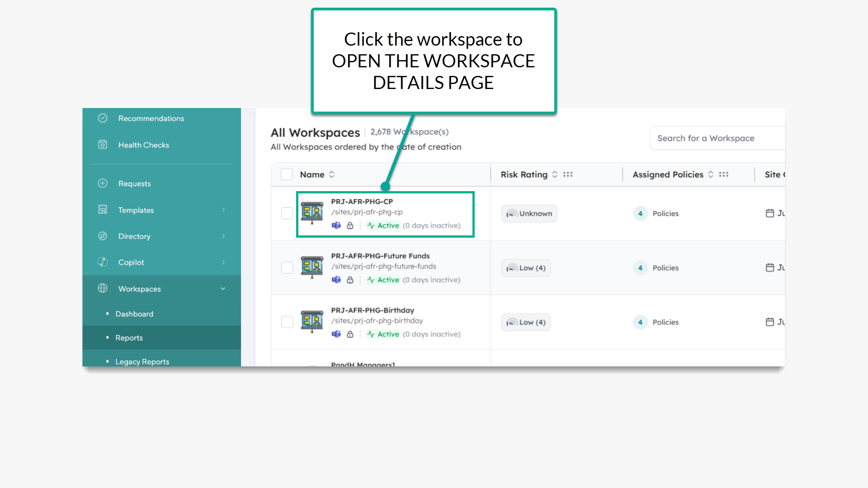Viewport: 868px width, 488px height.
Task: Click the PRJ-AFR-PHG-Future Funds workspace thumbnail
Action: pos(312,267)
